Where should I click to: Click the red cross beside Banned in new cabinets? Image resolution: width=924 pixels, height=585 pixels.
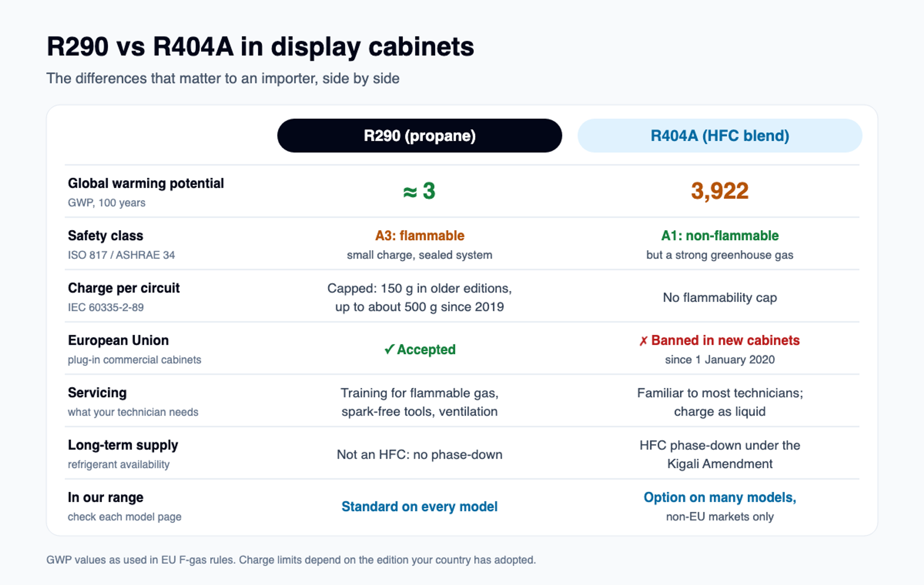(x=643, y=341)
